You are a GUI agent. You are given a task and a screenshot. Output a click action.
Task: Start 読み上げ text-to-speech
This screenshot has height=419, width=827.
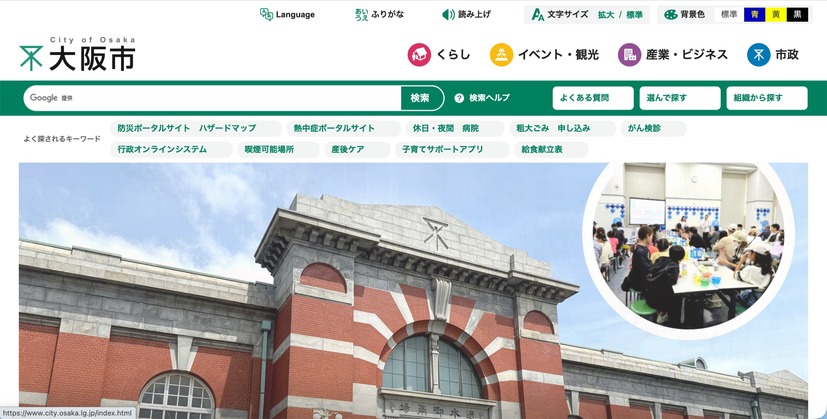tap(466, 15)
